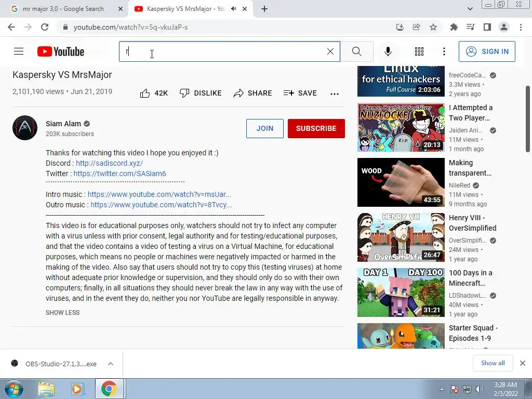Show hidden system tray icons arrow
532x399 pixels.
[x=442, y=389]
